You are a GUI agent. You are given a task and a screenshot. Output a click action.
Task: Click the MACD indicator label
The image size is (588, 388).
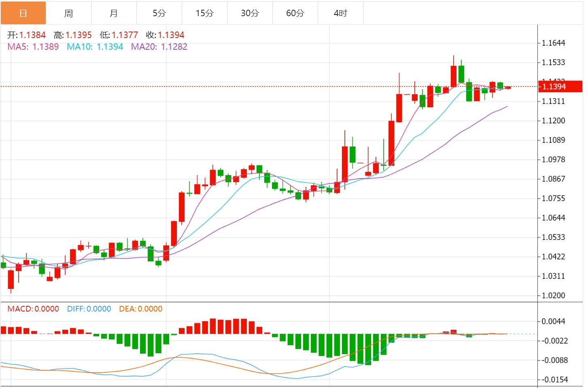[33, 309]
